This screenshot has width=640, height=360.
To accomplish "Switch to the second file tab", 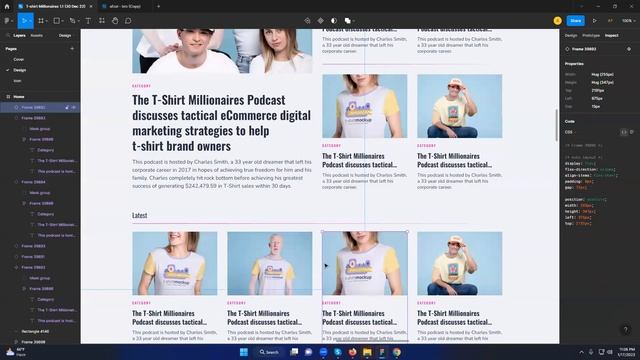I will tap(125, 7).
